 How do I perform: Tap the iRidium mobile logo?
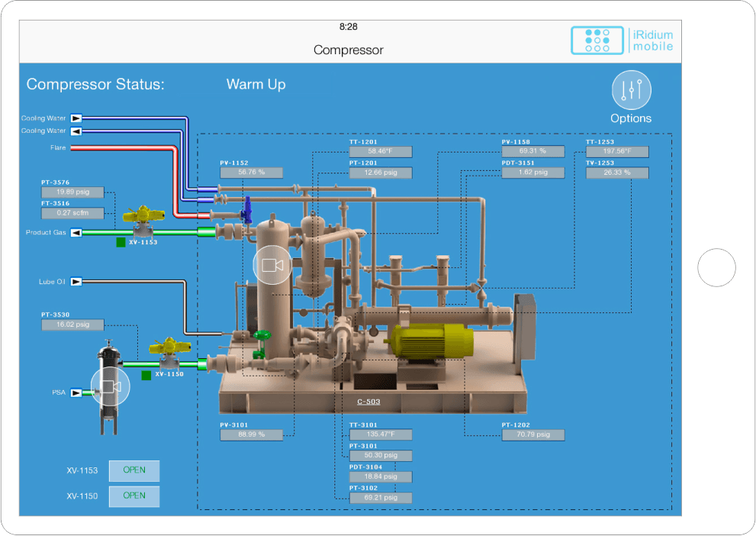[x=622, y=40]
